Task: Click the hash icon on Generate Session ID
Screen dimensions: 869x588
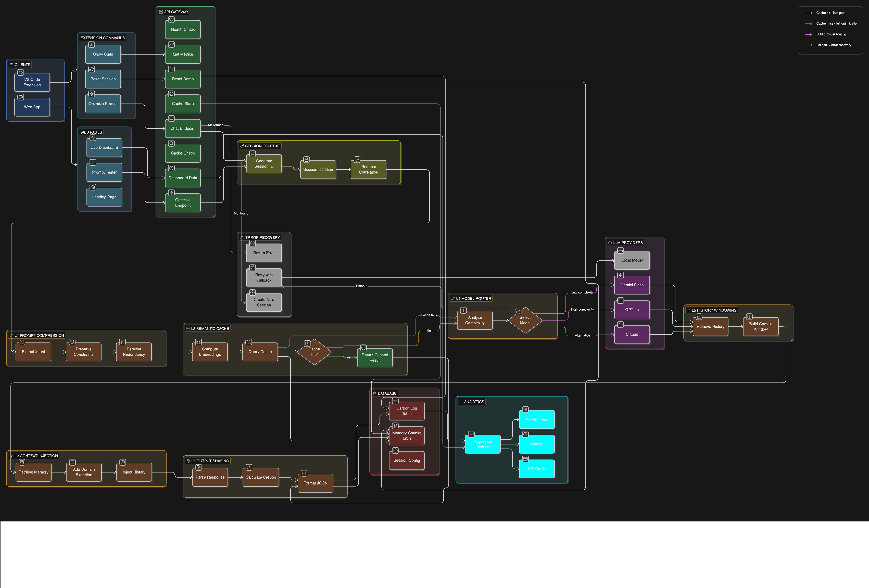Action: pyautogui.click(x=253, y=154)
